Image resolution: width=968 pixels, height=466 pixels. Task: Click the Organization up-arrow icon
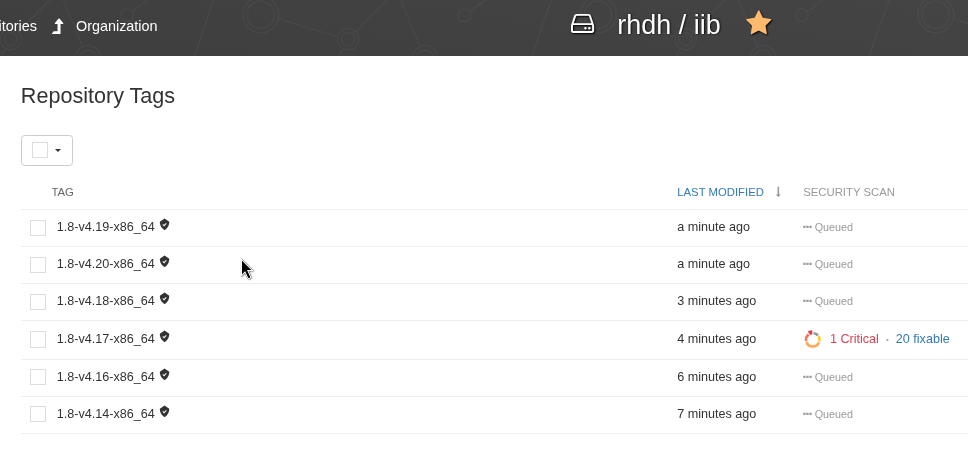pyautogui.click(x=58, y=26)
